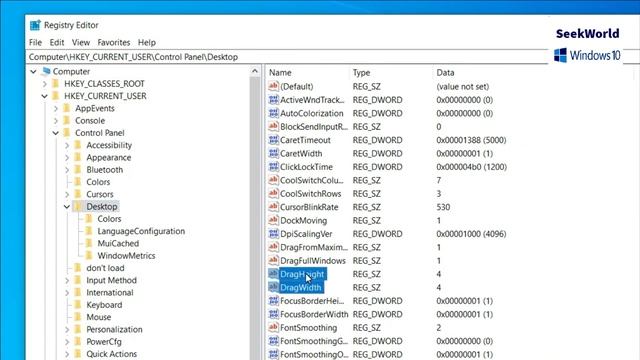Click the Accessibility folder icon
Viewport: 640px width, 360px height.
click(78, 145)
